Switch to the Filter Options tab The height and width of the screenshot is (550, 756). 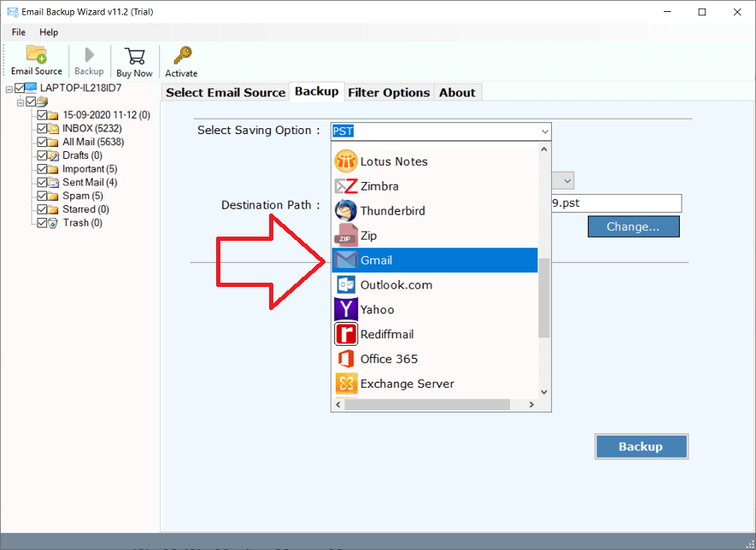click(x=389, y=92)
